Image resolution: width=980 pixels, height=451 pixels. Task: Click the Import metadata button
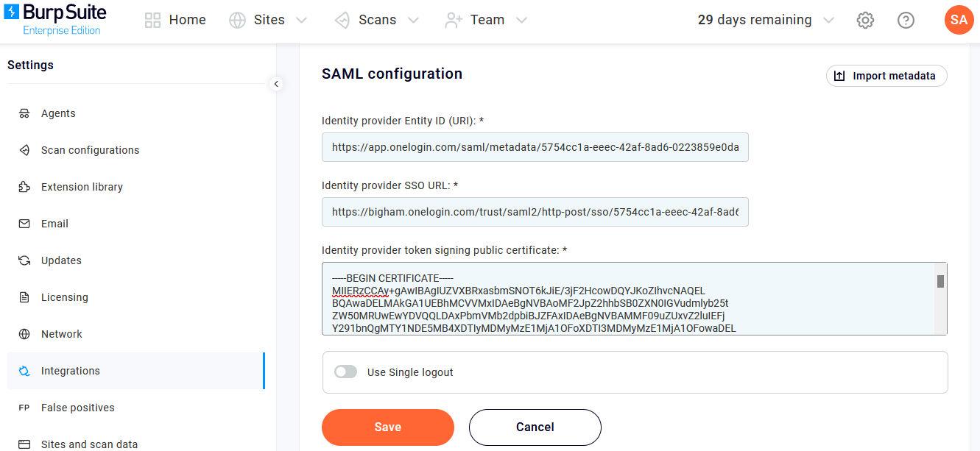(886, 76)
